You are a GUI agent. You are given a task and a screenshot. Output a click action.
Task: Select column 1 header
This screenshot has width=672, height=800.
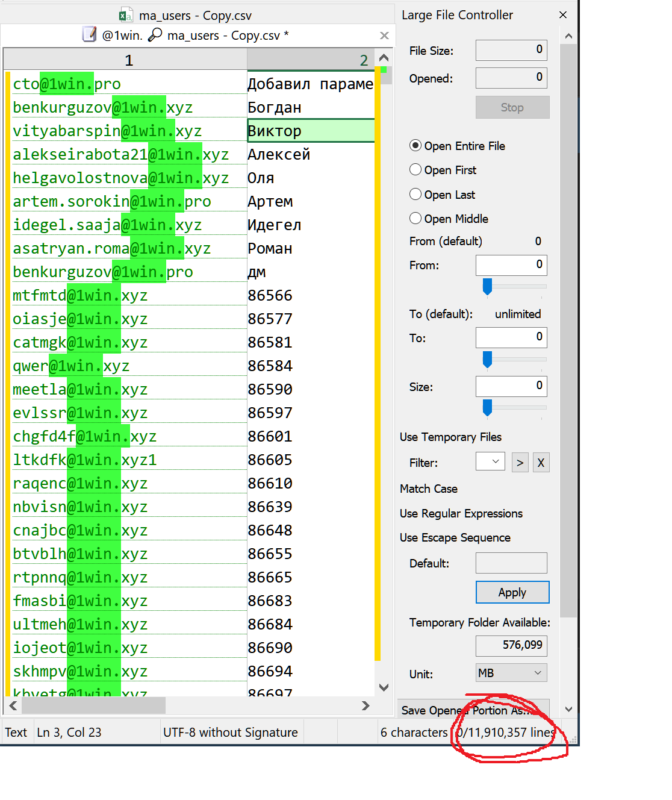(125, 60)
